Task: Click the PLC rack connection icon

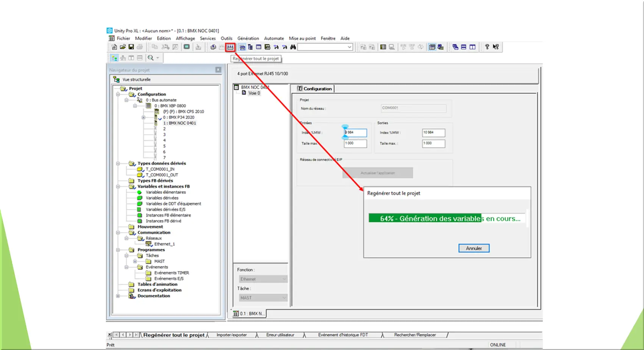Action: tap(383, 47)
